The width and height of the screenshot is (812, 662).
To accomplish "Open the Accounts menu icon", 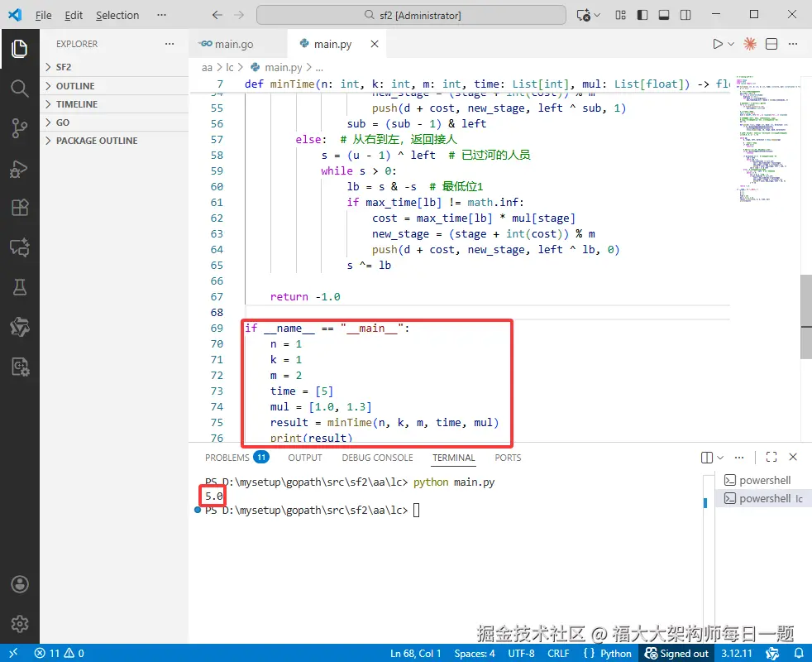I will tap(20, 584).
